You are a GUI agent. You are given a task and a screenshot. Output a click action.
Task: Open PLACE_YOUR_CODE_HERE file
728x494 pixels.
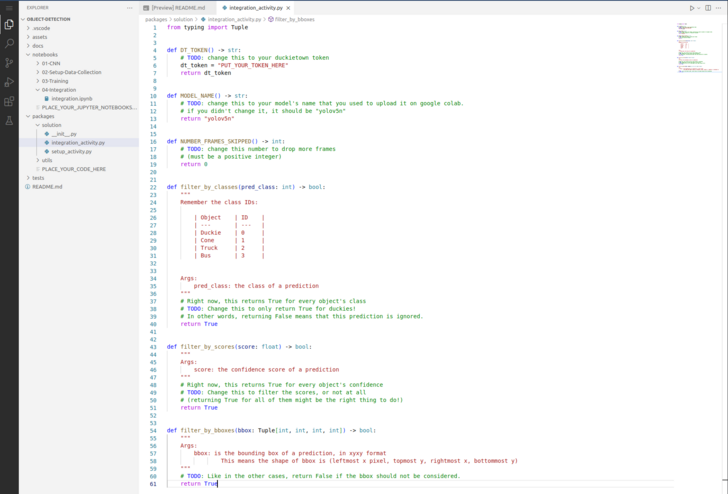pyautogui.click(x=73, y=169)
